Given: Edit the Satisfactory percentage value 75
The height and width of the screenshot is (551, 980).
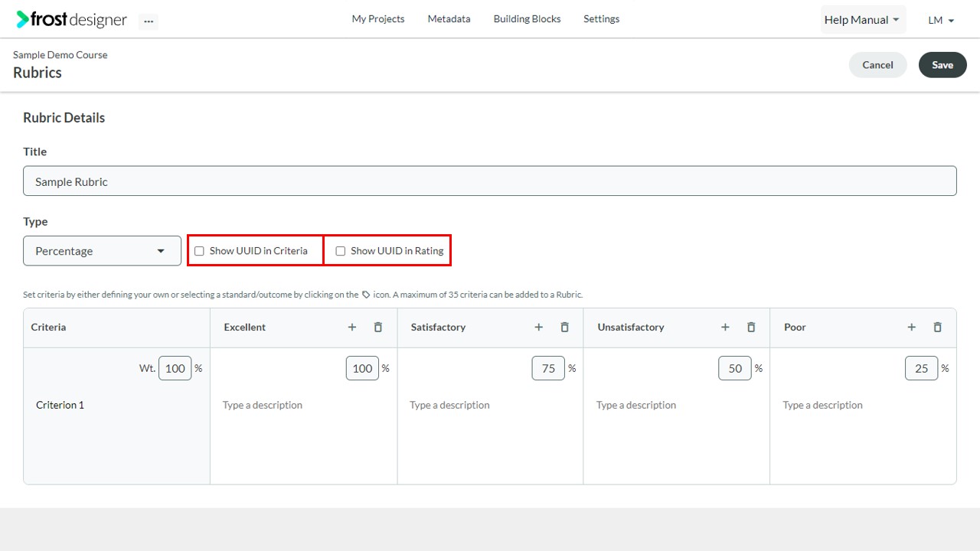Looking at the screenshot, I should tap(548, 368).
